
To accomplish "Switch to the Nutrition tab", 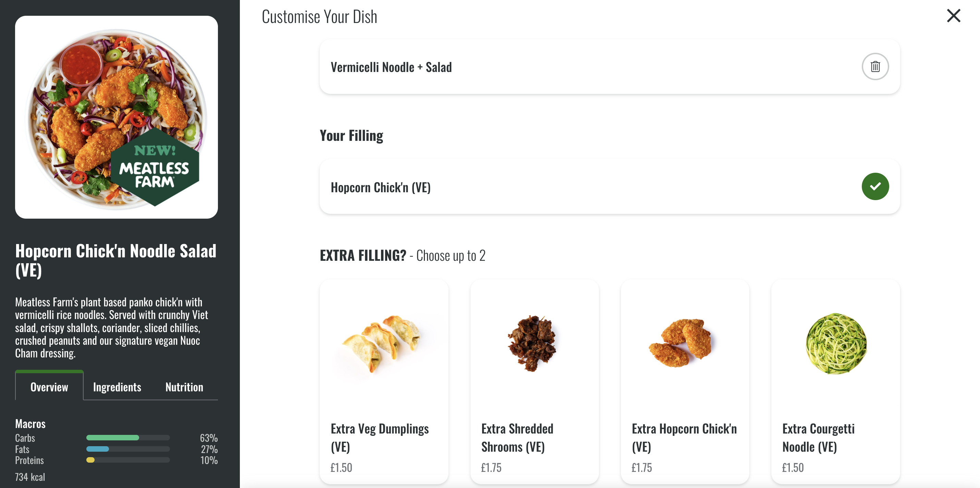I will coord(184,387).
